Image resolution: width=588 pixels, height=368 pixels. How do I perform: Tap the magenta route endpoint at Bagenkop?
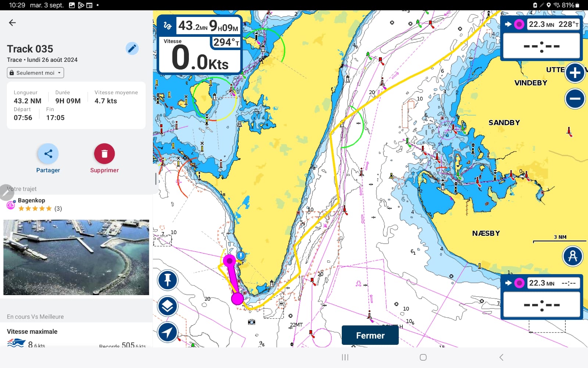tap(230, 261)
